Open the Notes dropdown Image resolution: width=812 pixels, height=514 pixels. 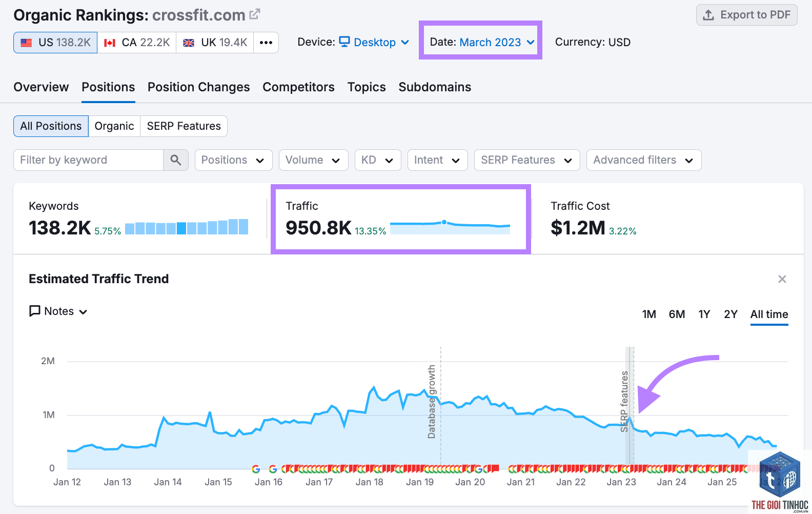(58, 311)
